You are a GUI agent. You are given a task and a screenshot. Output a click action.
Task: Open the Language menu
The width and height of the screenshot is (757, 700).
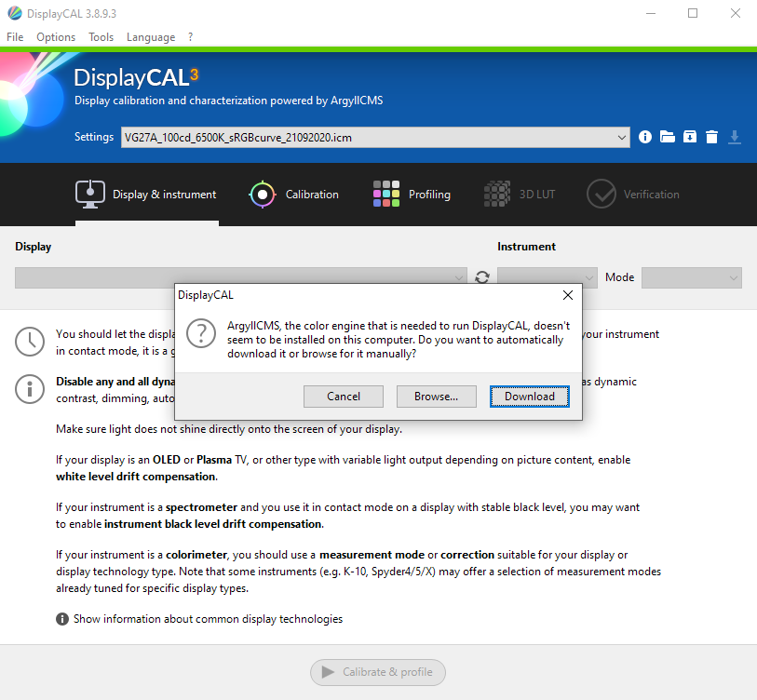click(151, 37)
